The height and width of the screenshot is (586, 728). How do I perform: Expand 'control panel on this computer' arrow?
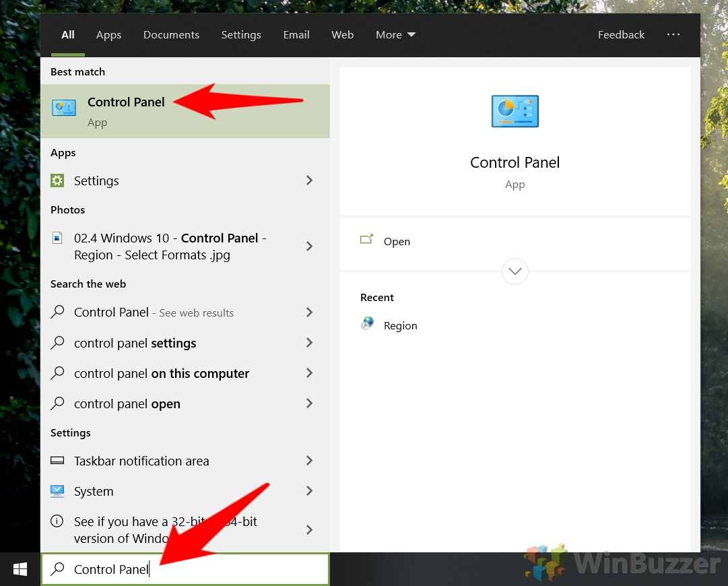pos(310,373)
